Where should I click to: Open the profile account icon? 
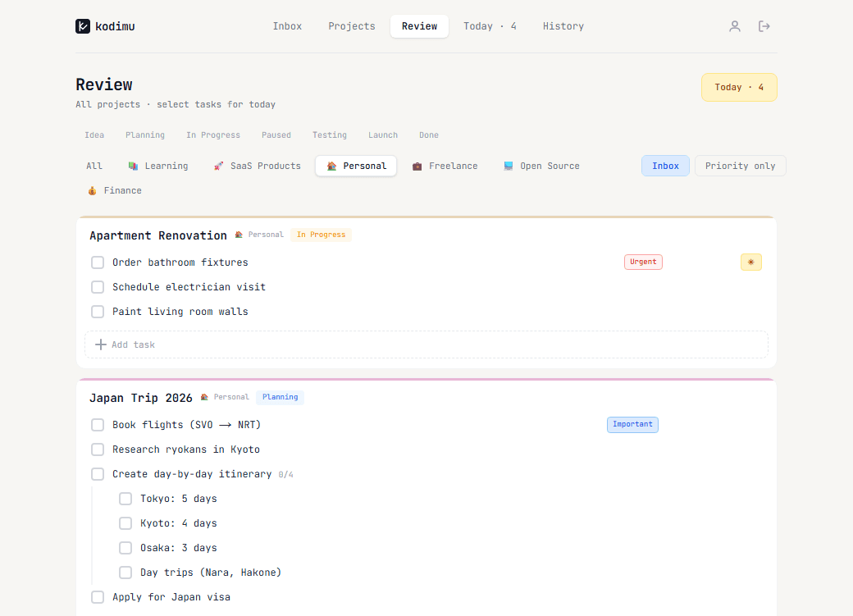click(x=734, y=25)
